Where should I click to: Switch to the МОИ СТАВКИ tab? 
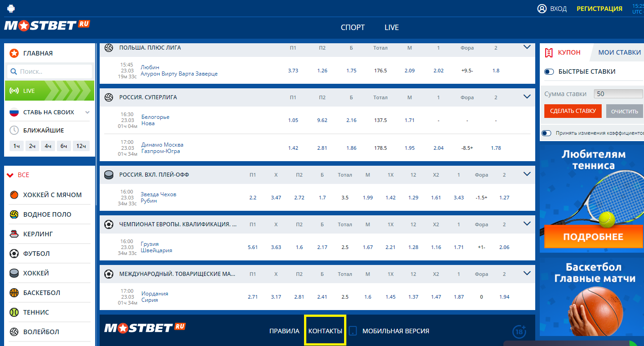click(x=619, y=52)
